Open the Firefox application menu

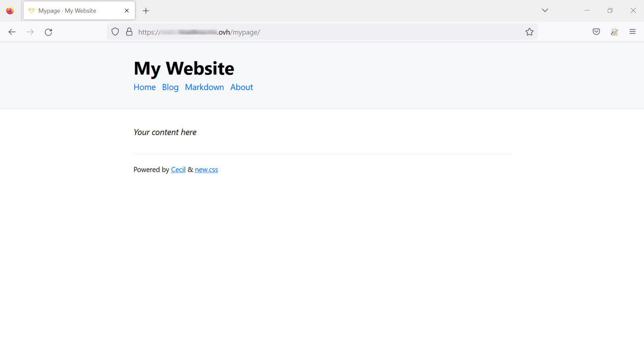[632, 32]
